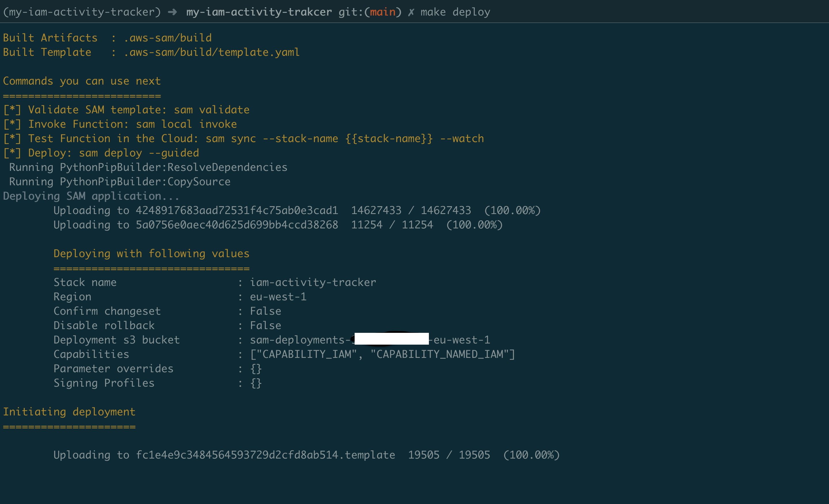Screen dimensions: 829x504
Task: Click the 'Initiating deployment' heading
Action: coord(69,412)
